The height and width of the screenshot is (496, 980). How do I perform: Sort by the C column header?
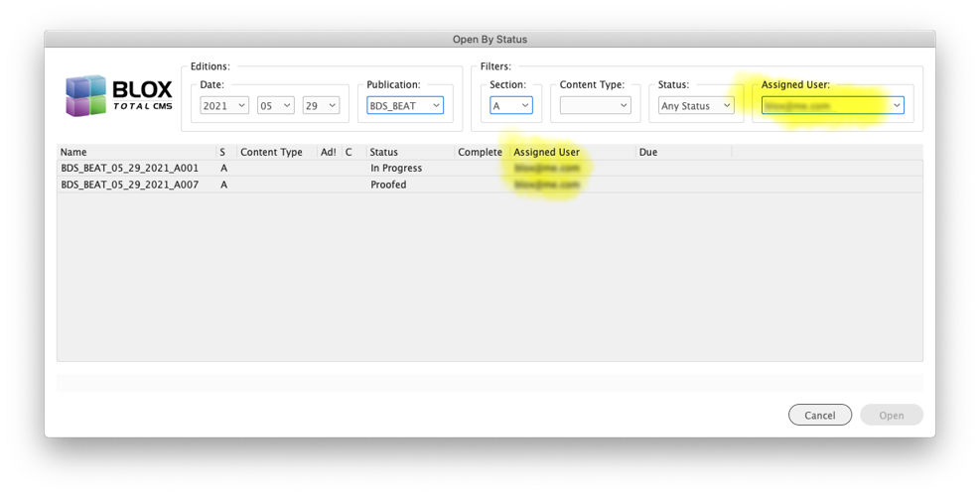(x=353, y=152)
